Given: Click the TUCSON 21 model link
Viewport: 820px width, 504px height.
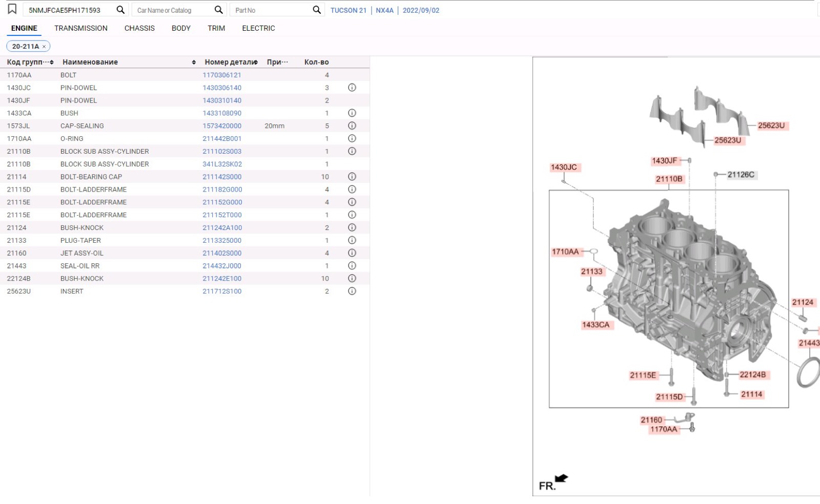Looking at the screenshot, I should coord(348,10).
